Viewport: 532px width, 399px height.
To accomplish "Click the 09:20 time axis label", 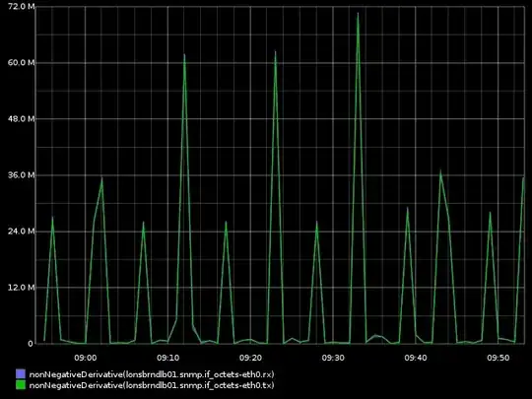I will (x=250, y=358).
